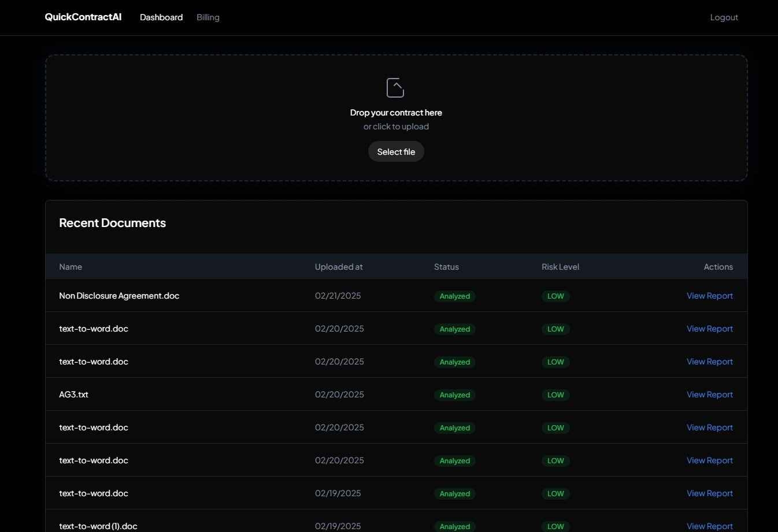This screenshot has height=532, width=778.
Task: Click the Logout link
Action: pyautogui.click(x=724, y=17)
